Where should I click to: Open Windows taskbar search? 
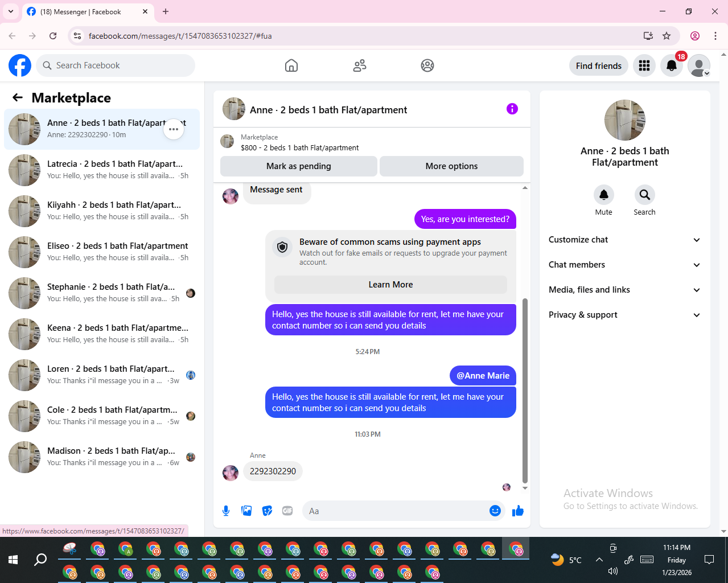(x=40, y=560)
